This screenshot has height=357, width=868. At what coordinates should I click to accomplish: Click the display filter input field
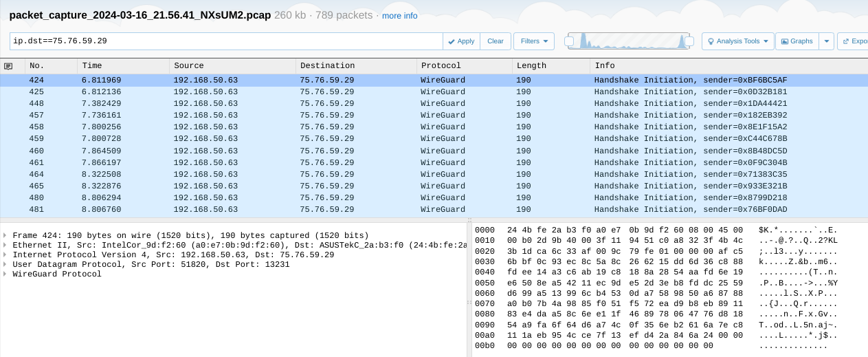coord(226,41)
